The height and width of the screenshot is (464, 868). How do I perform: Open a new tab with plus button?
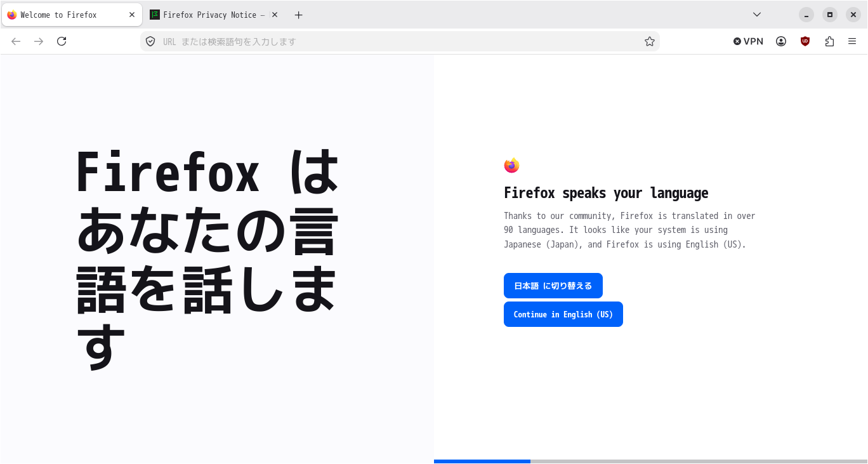pyautogui.click(x=299, y=15)
